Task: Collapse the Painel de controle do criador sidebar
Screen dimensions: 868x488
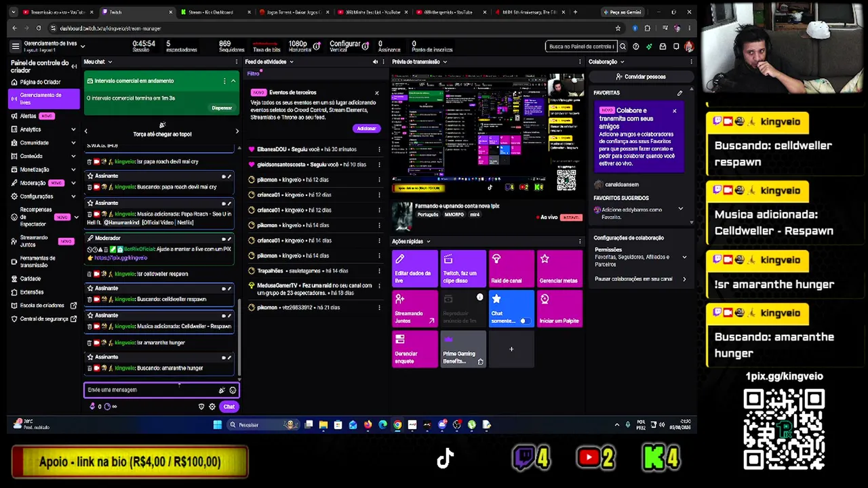Action: pos(74,65)
